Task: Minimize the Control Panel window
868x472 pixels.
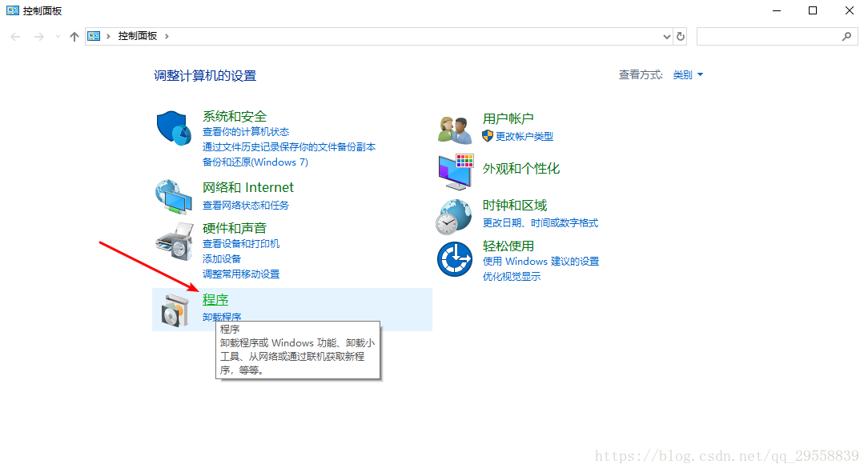Action: pos(777,10)
